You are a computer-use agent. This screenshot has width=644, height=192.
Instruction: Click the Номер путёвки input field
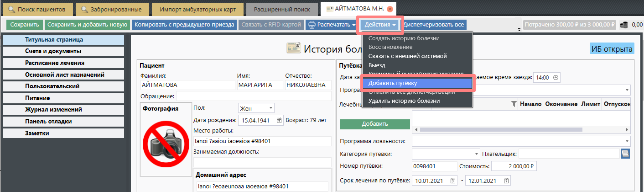pyautogui.click(x=434, y=166)
